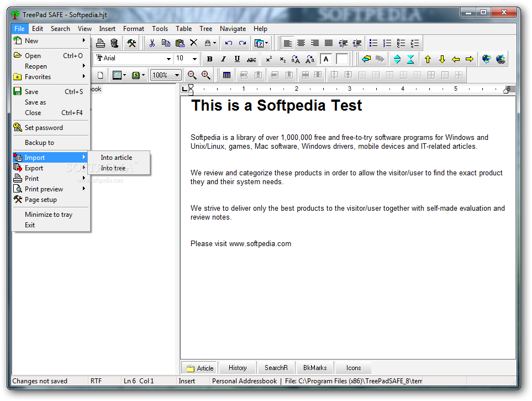Open the Format menu
This screenshot has width=532, height=401.
pyautogui.click(x=133, y=29)
